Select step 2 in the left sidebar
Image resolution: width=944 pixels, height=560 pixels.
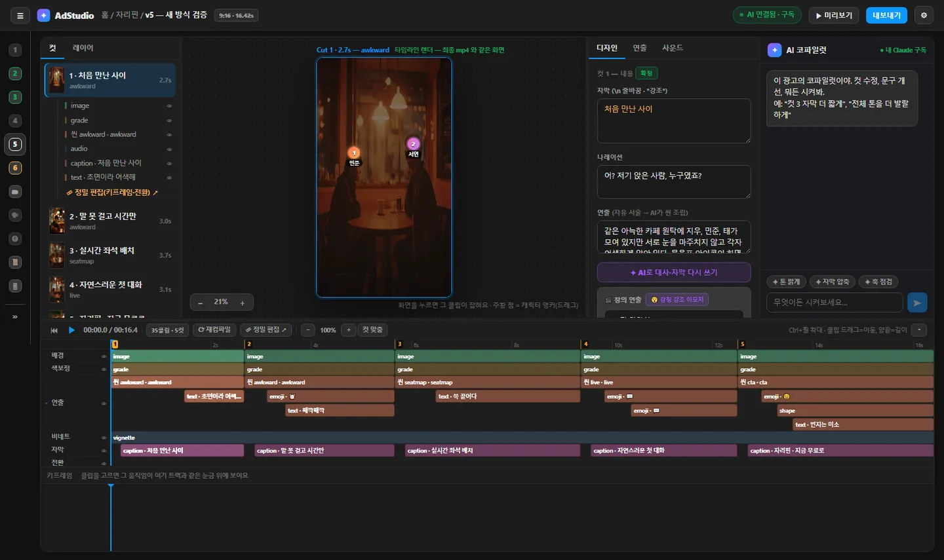15,73
